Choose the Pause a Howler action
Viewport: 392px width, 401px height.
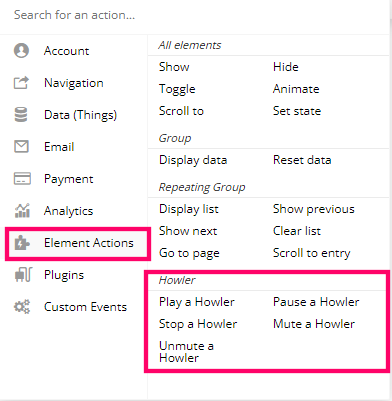(x=316, y=302)
